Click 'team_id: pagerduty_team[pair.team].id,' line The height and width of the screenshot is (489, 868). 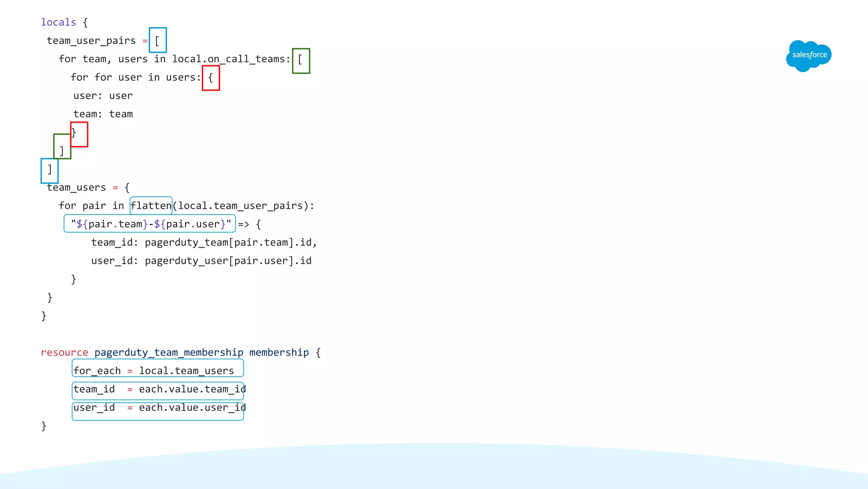pyautogui.click(x=204, y=243)
